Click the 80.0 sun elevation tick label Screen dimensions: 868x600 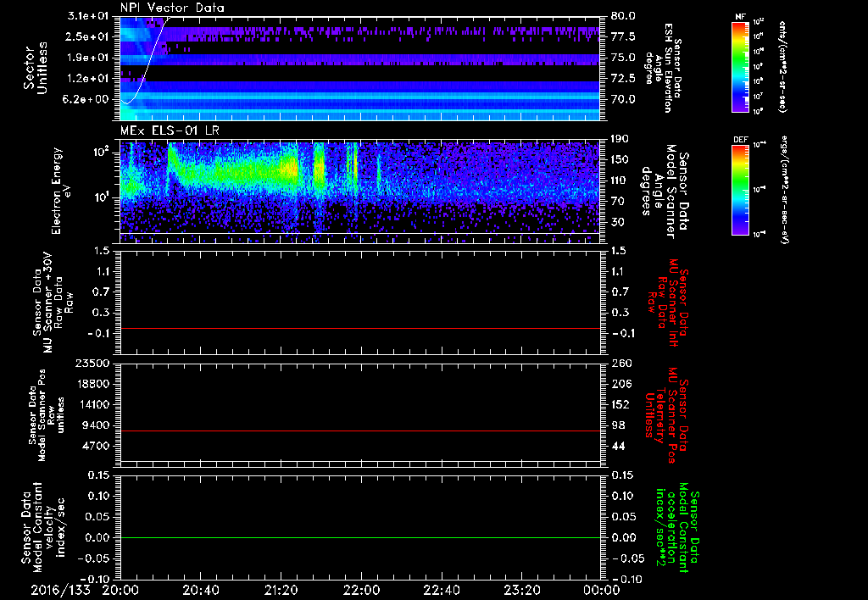[623, 16]
